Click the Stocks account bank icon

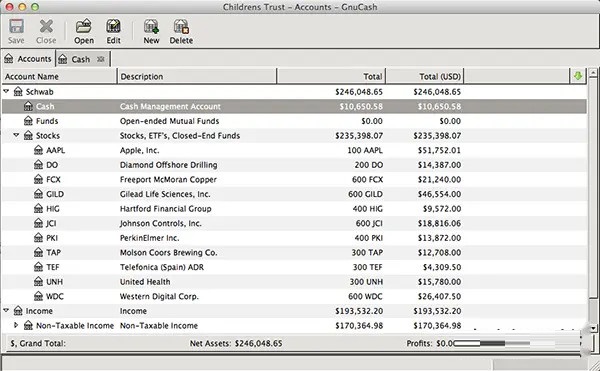(x=28, y=135)
